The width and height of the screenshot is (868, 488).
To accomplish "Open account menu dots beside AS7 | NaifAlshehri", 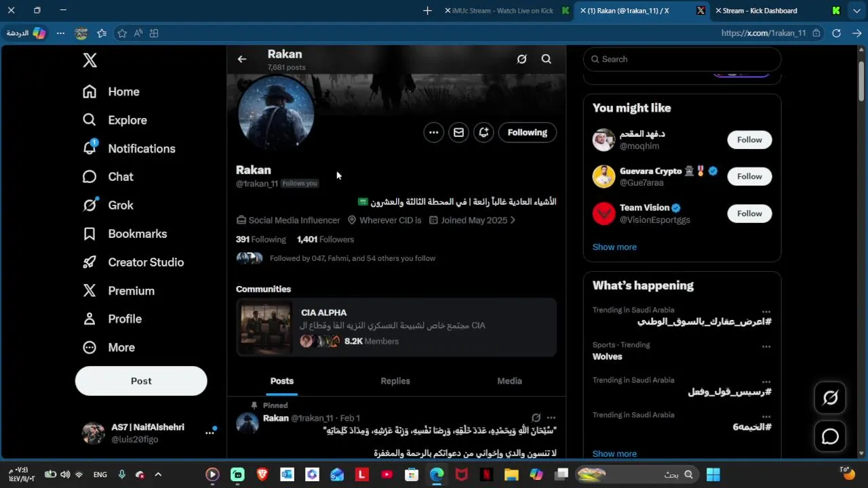I will pos(210,432).
